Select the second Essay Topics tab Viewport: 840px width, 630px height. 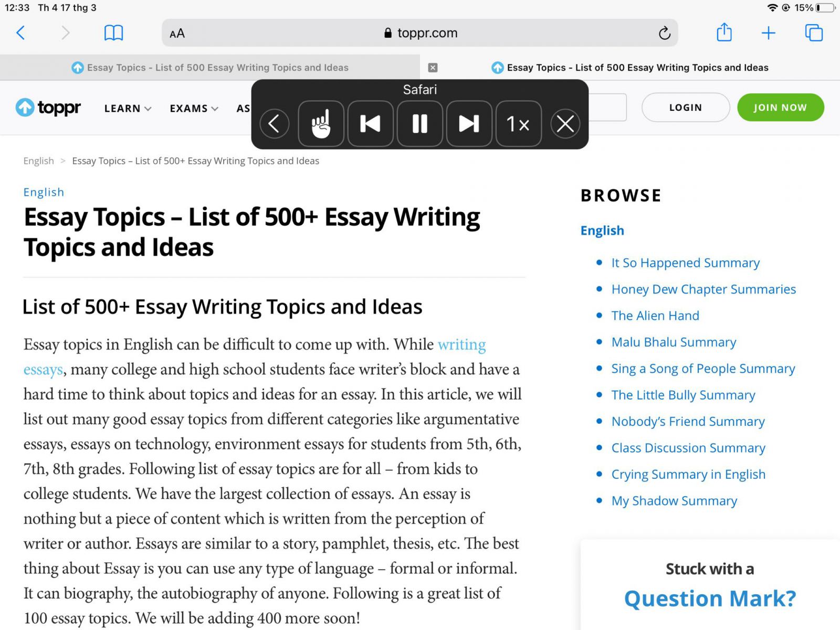(630, 68)
